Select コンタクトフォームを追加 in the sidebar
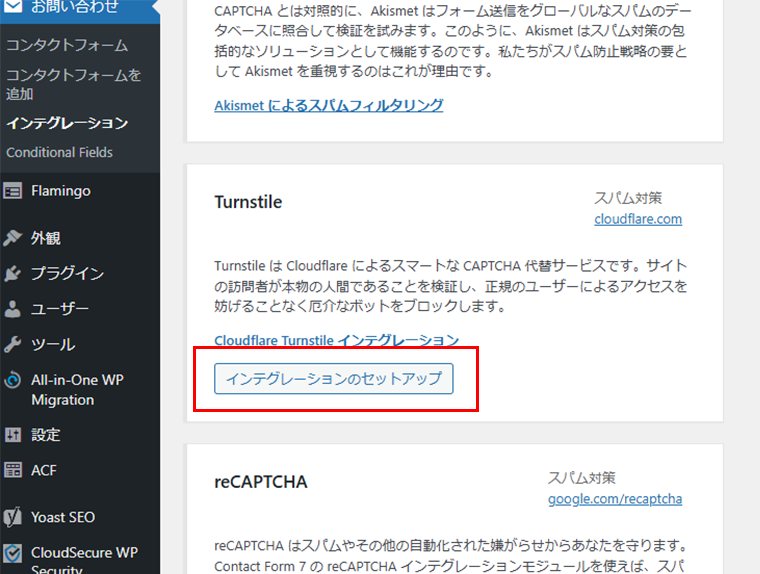 [74, 84]
